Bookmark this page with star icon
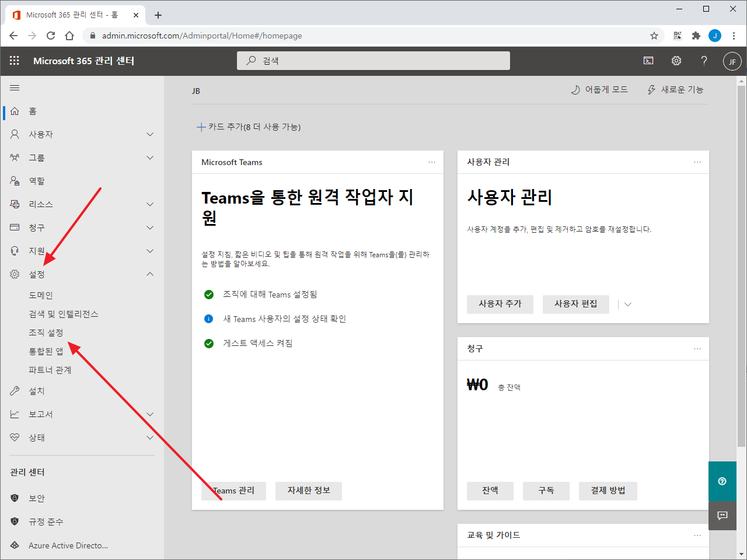Image resolution: width=747 pixels, height=560 pixels. [654, 36]
